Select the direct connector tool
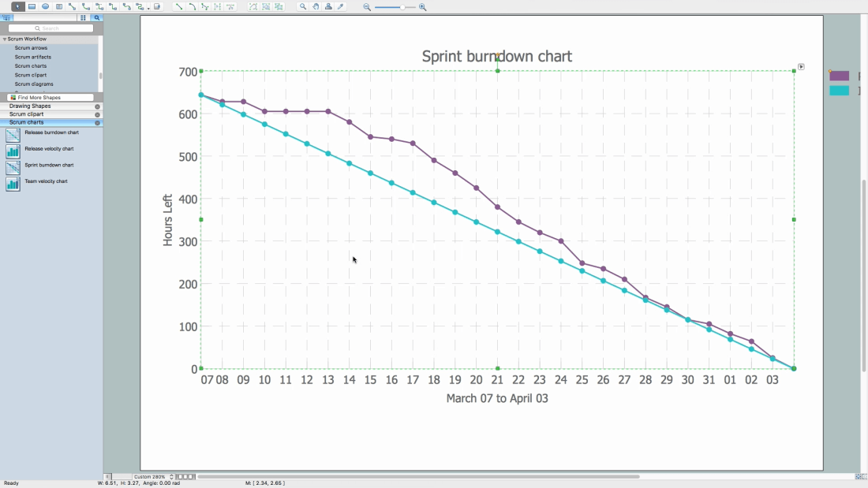Viewport: 868px width, 488px height. coord(73,6)
